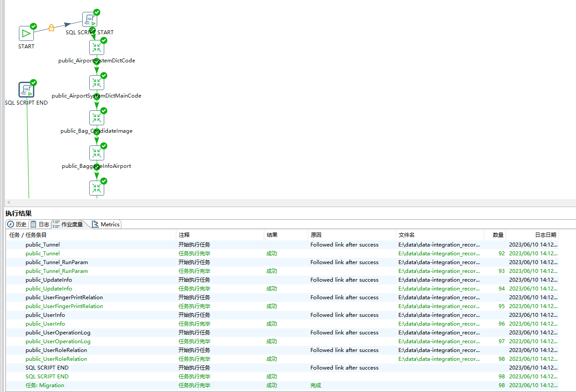This screenshot has height=392, width=576.
Task: Click 任务执行完毕 comment in green public_UserOperationLog row
Action: click(x=194, y=341)
